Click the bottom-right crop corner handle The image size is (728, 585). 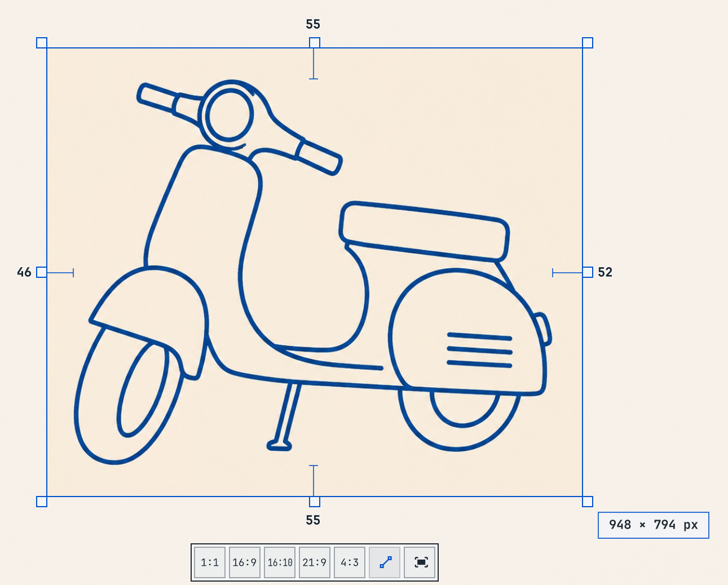tap(588, 502)
